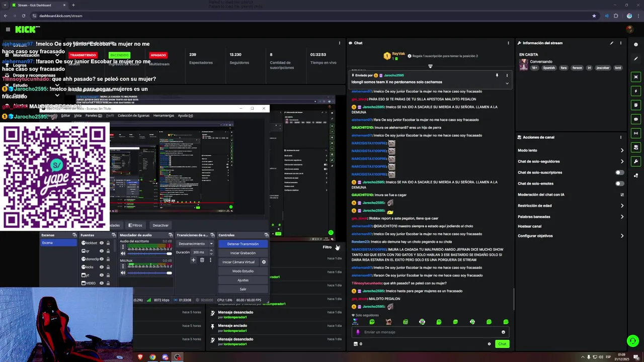Expand the Restricción de edad option
The height and width of the screenshot is (362, 644).
point(622,206)
